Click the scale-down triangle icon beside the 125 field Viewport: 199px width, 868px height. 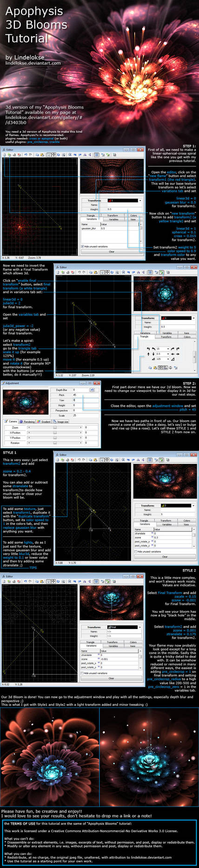(153, 359)
